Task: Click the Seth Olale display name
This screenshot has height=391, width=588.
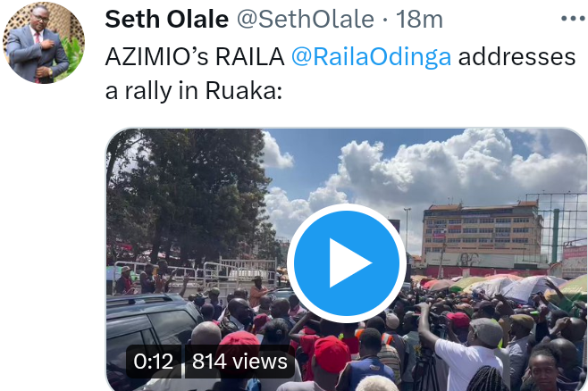Action: [166, 19]
